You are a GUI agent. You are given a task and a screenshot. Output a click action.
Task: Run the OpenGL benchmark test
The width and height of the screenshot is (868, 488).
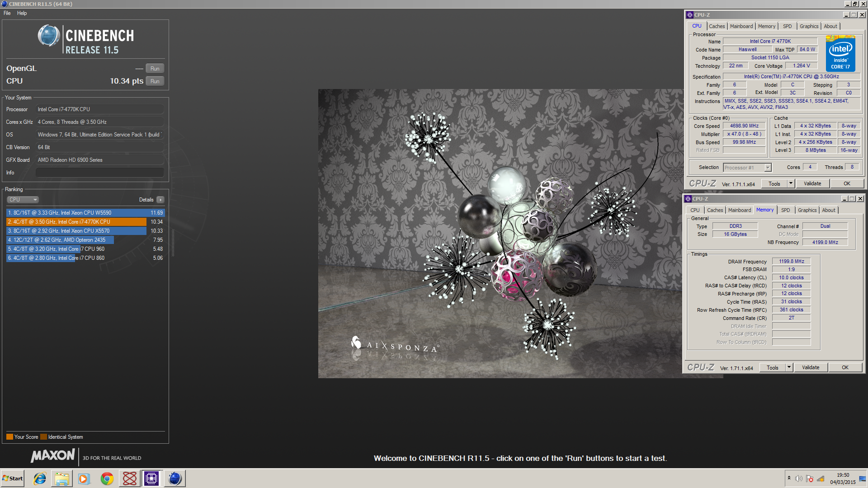[155, 69]
